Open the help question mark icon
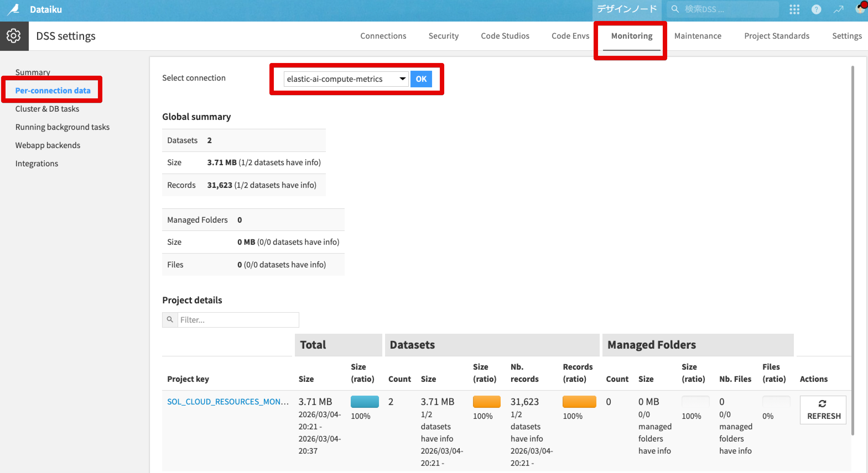 816,9
